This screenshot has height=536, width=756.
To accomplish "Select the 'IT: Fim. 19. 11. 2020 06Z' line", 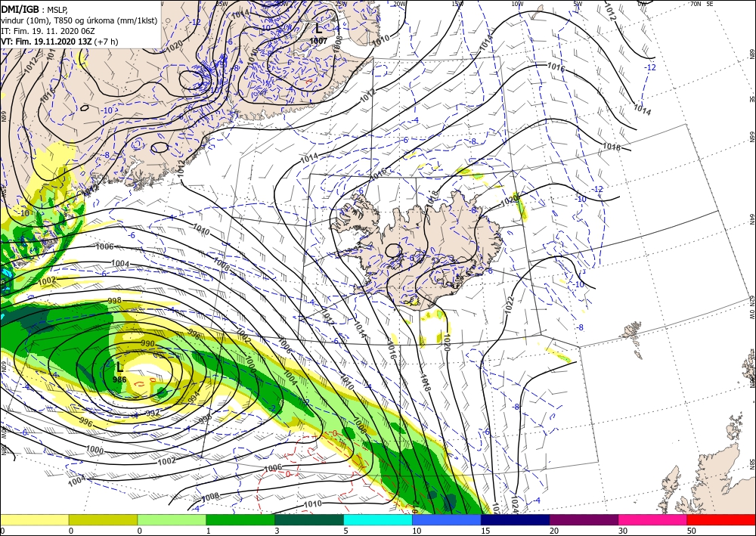I will [47, 31].
